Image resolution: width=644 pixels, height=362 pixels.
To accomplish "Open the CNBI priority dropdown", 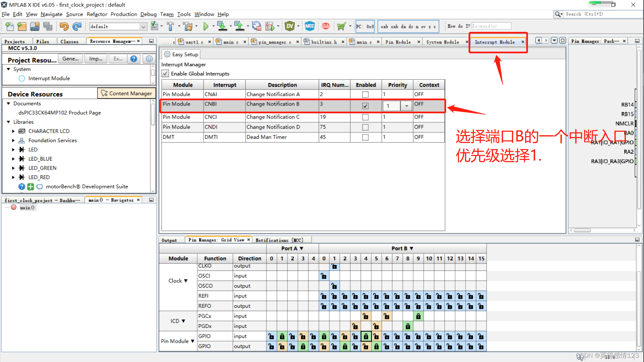I will [x=406, y=106].
